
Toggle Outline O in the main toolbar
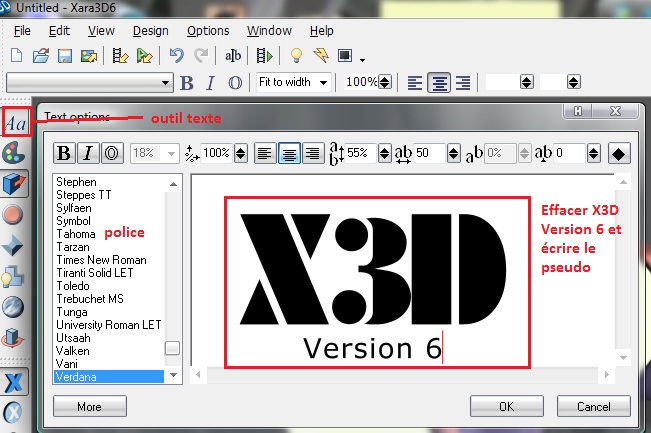pyautogui.click(x=235, y=83)
